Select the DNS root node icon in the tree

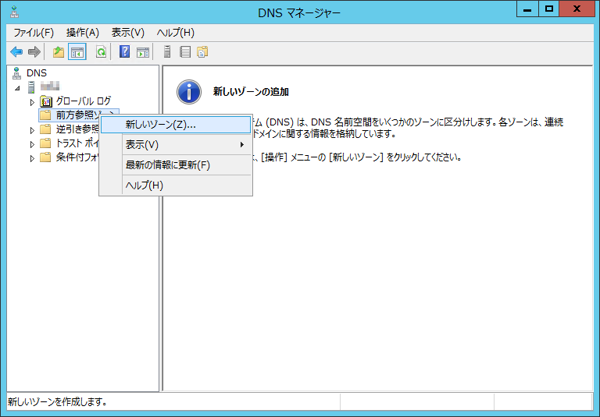click(16, 73)
